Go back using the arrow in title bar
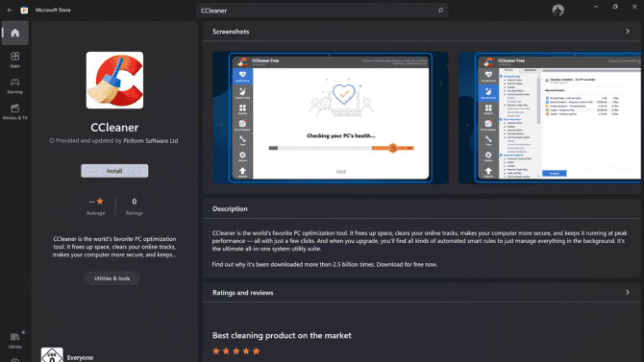Screen dimensions: 644x362 coord(10,11)
